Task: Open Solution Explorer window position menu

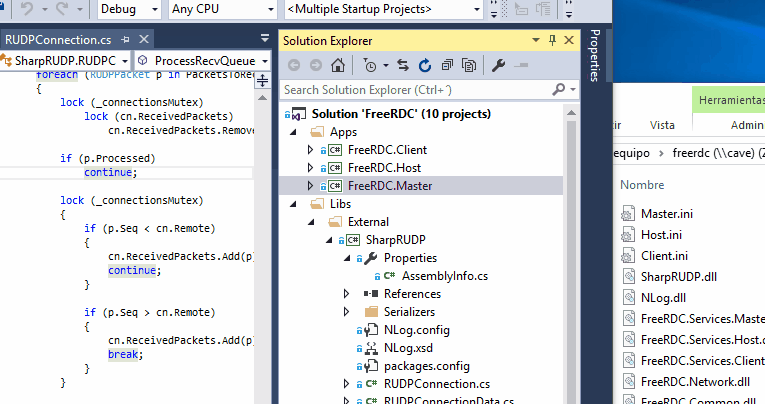Action: [536, 40]
